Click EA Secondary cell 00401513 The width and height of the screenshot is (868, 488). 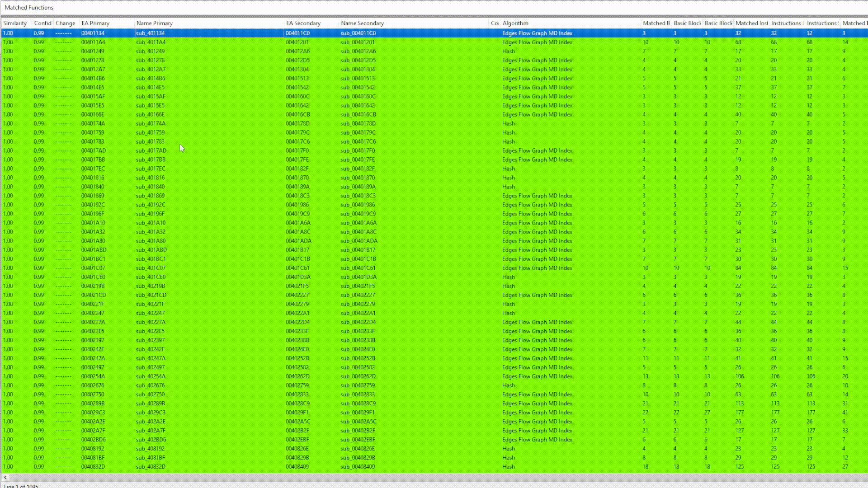tap(297, 78)
